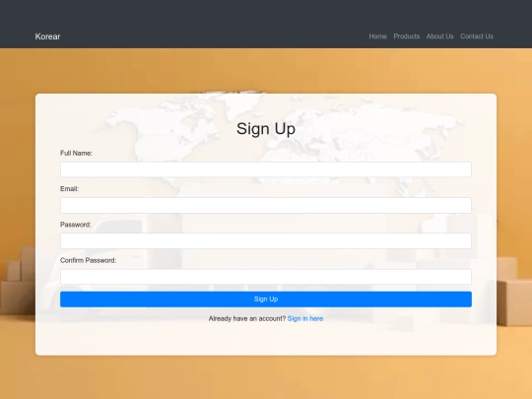532x399 pixels.
Task: Open the Contact Us page
Action: point(477,36)
